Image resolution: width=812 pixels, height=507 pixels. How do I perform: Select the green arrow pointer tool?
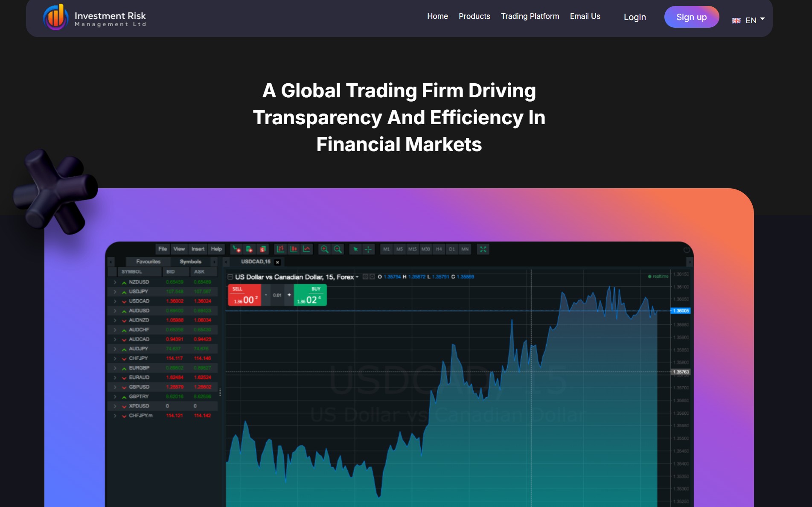355,249
